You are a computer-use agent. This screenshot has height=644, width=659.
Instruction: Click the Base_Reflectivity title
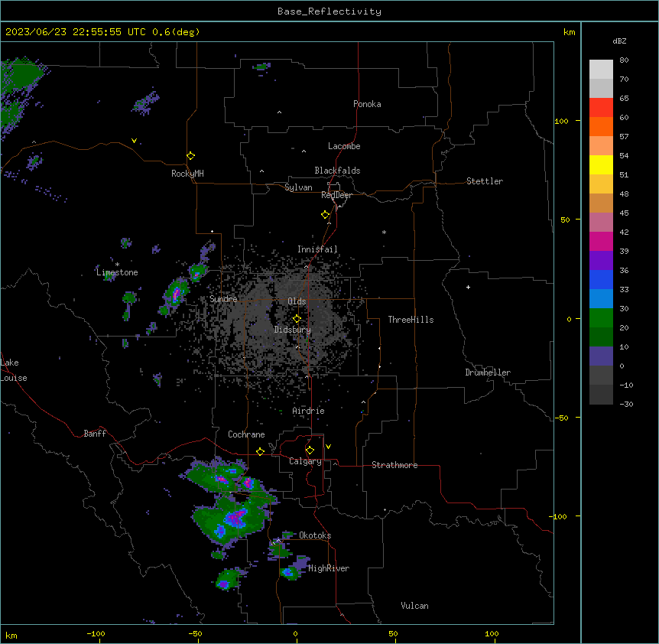point(329,11)
